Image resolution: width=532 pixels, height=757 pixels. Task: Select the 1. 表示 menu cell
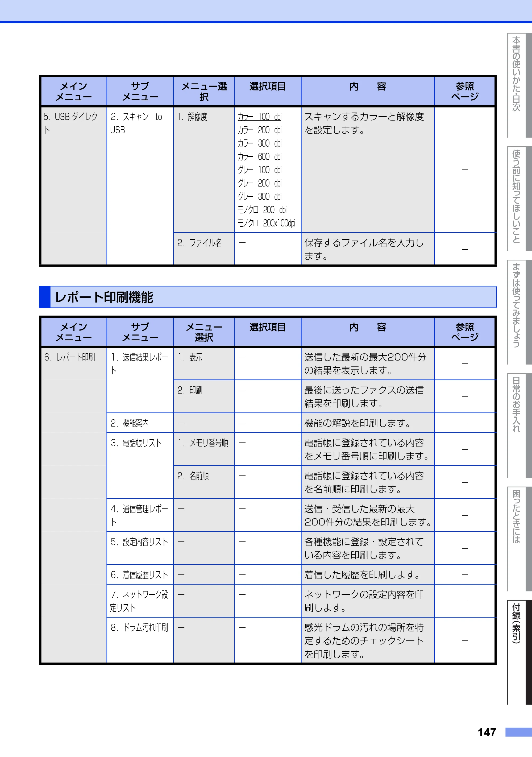click(x=204, y=364)
